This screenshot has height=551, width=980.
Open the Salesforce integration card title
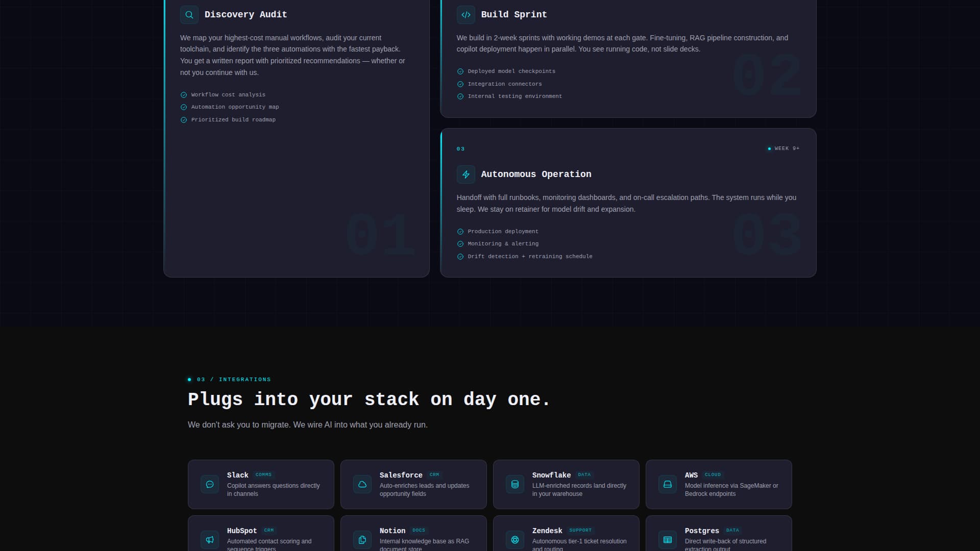401,475
